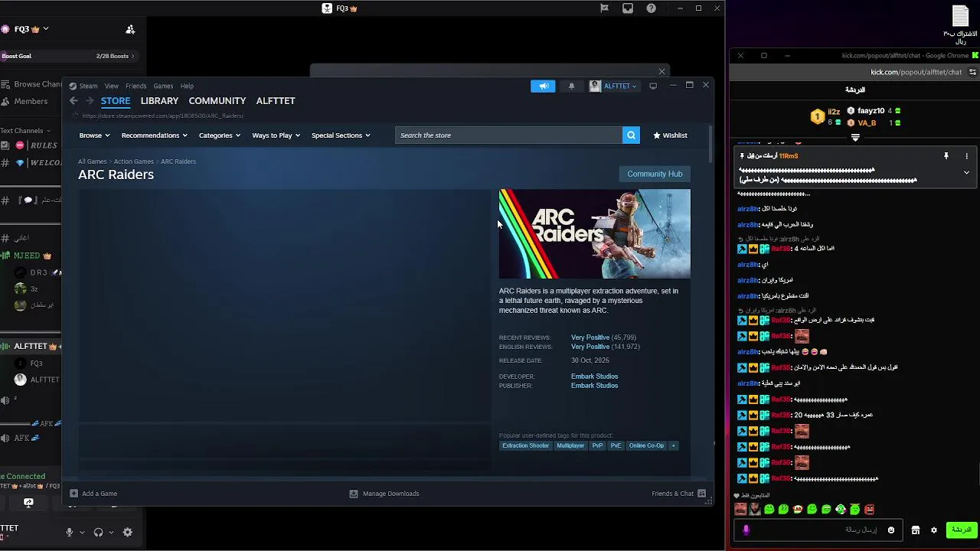The image size is (980, 551).
Task: Open Members in Discord sidebar
Action: [24, 101]
